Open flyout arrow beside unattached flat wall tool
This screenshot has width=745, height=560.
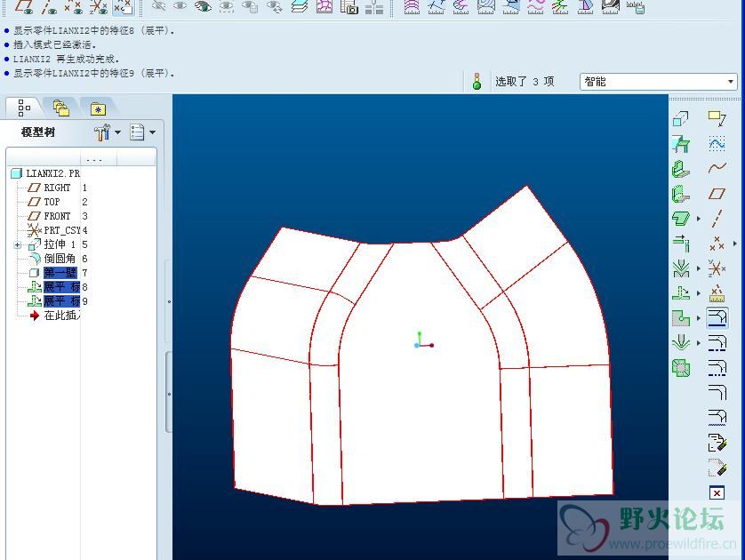click(x=699, y=219)
